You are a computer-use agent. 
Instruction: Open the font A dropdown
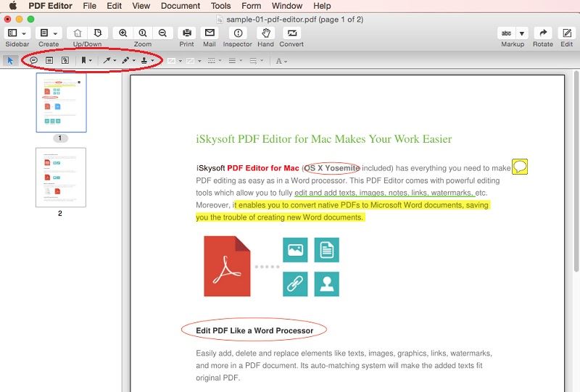pyautogui.click(x=281, y=61)
